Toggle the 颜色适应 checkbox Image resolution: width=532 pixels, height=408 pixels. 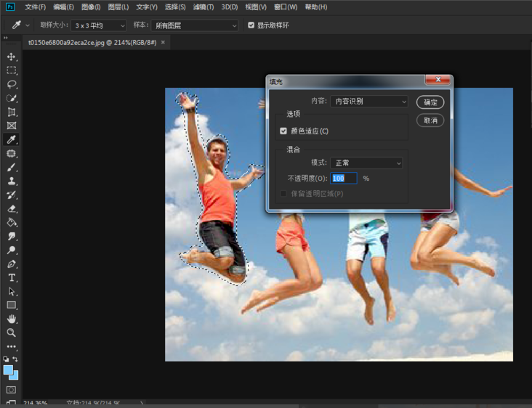click(x=283, y=131)
